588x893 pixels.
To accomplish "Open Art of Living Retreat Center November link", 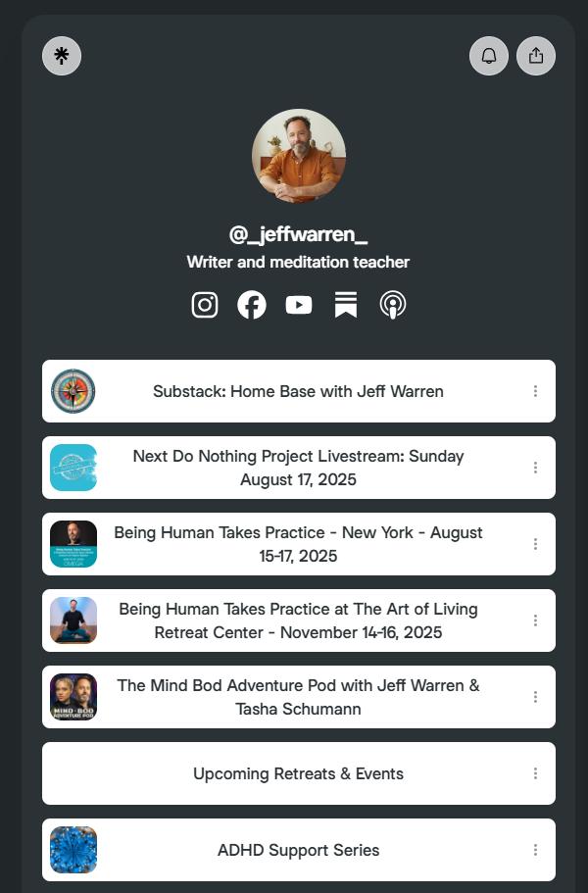I will coord(299,620).
